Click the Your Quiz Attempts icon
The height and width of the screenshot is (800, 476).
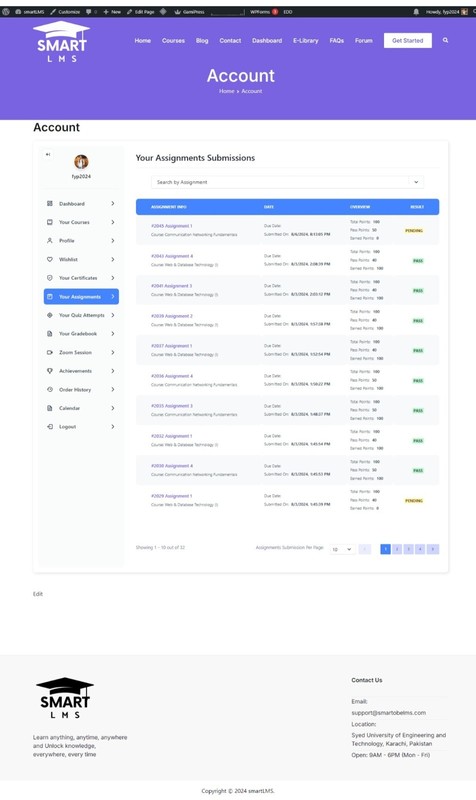pyautogui.click(x=49, y=315)
